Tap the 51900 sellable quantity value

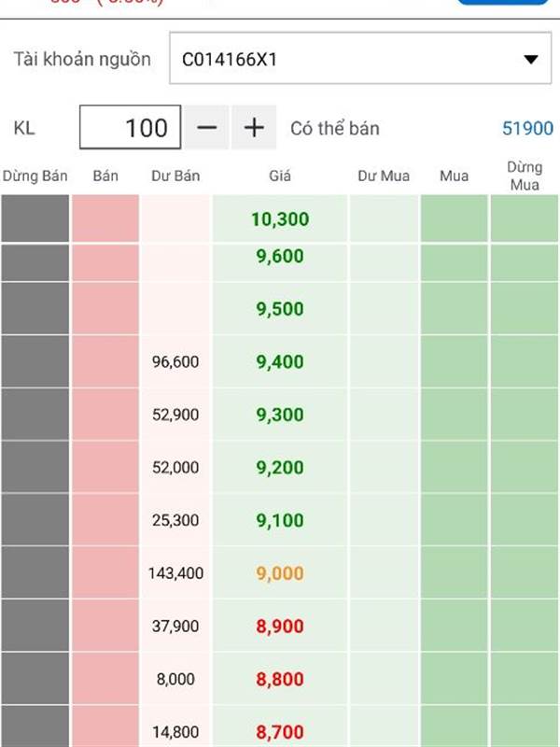tap(527, 128)
